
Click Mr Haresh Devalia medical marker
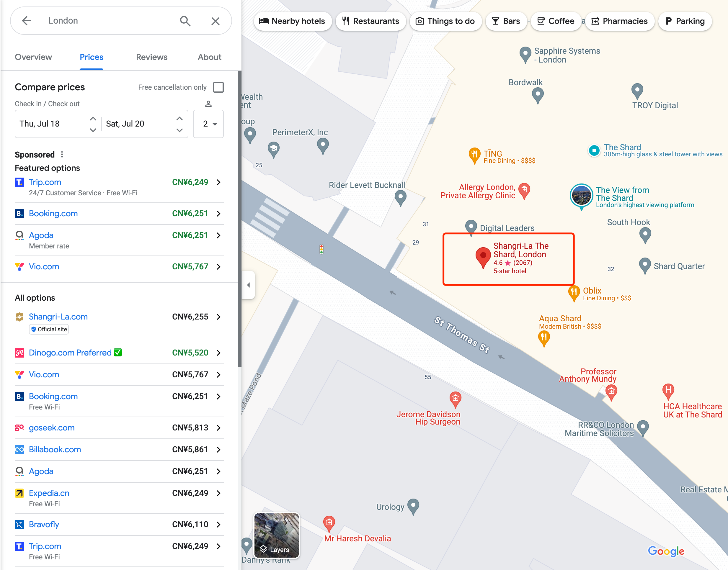tap(329, 524)
